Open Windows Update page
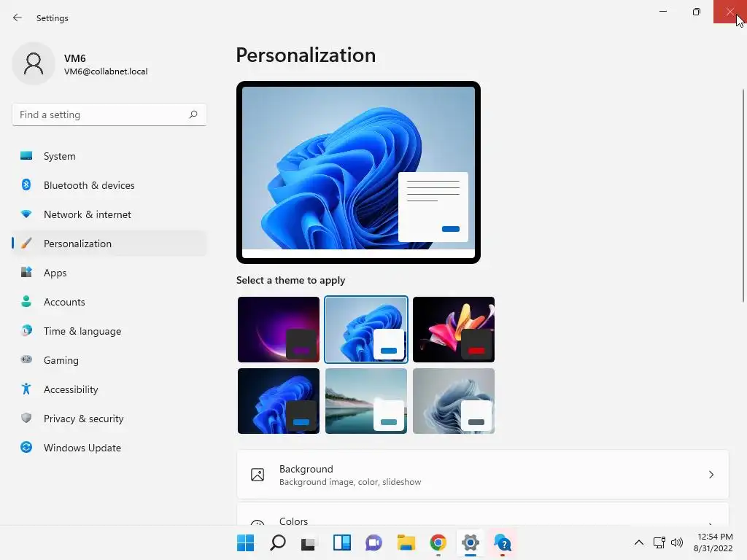Screen dimensions: 747x560 (109, 448)
